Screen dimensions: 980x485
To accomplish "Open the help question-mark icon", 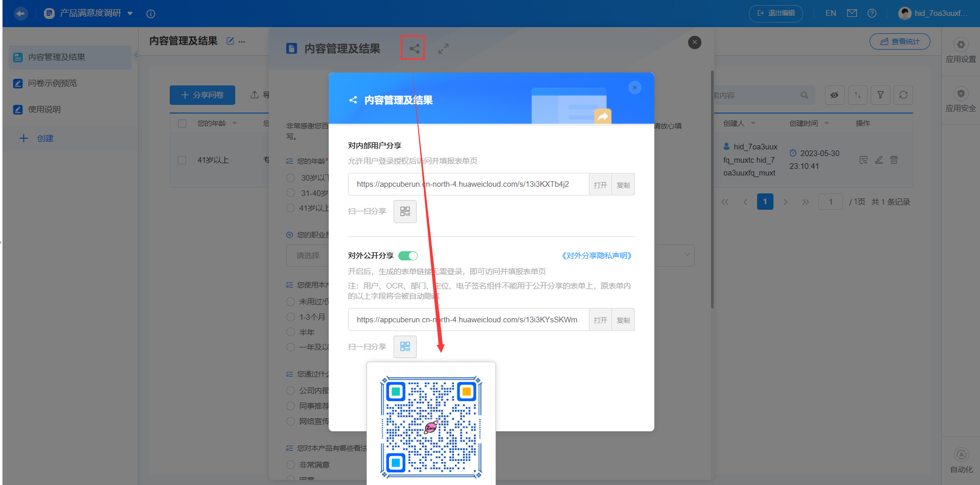I will [872, 13].
